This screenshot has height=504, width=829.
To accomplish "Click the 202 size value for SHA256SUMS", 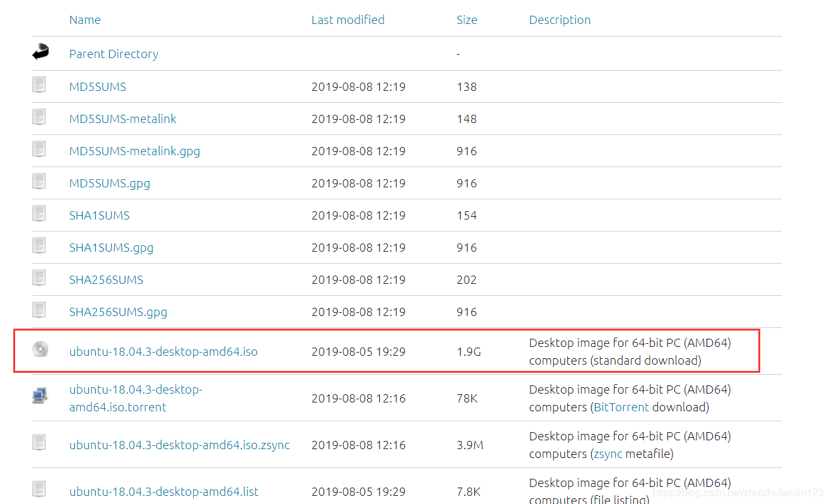I will pyautogui.click(x=467, y=280).
